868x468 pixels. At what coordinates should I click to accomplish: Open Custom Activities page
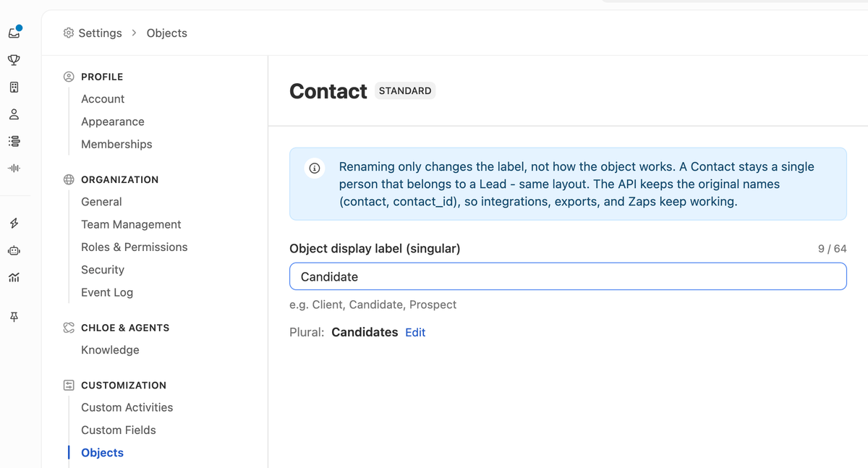coord(127,407)
